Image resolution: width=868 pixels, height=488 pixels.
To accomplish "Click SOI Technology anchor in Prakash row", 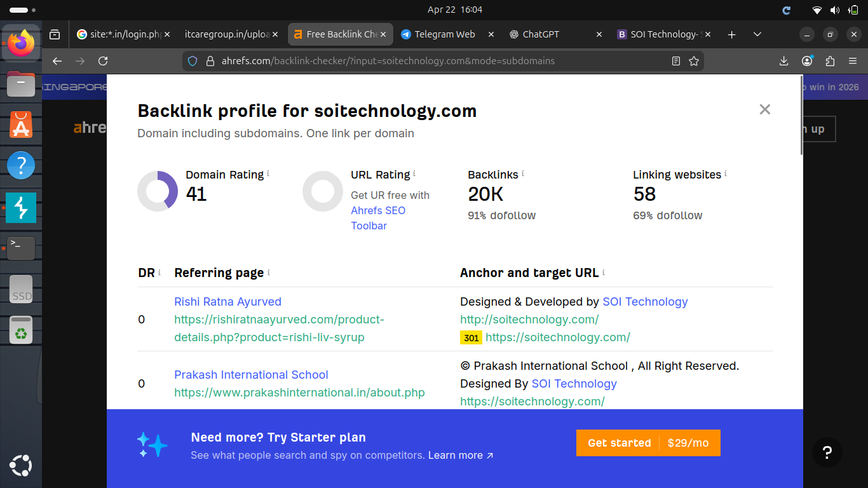I will 574,384.
